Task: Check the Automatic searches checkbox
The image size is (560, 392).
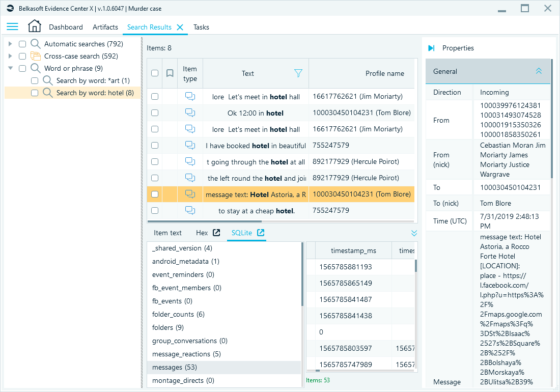Action: point(22,44)
